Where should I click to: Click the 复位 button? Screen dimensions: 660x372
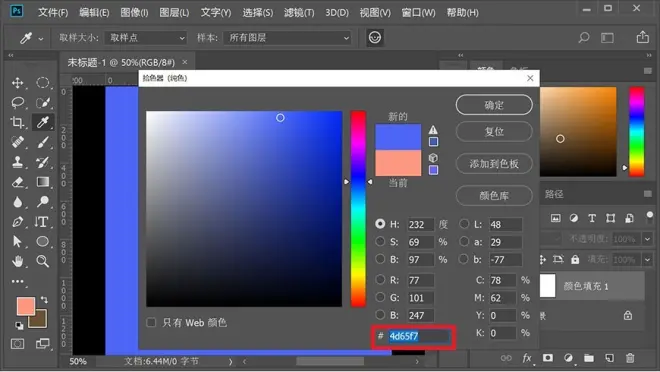pyautogui.click(x=494, y=132)
